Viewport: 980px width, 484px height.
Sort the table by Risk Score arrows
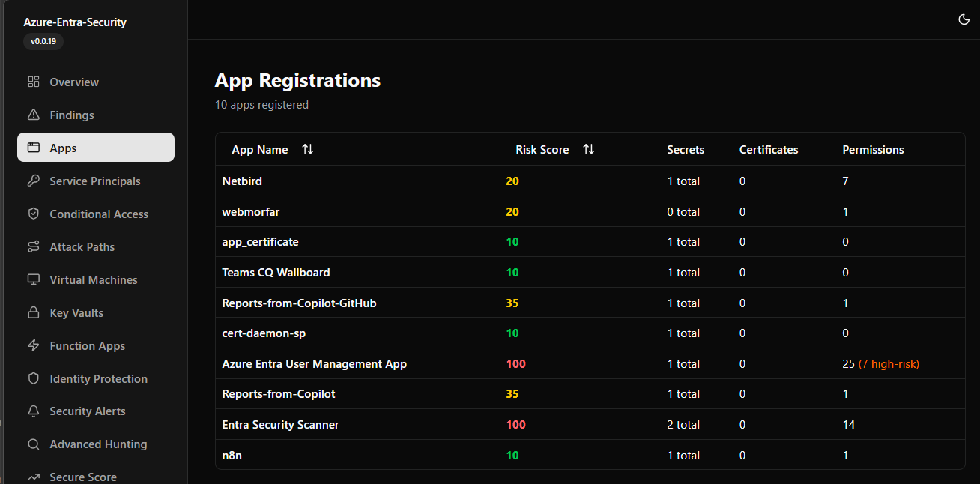click(x=588, y=149)
